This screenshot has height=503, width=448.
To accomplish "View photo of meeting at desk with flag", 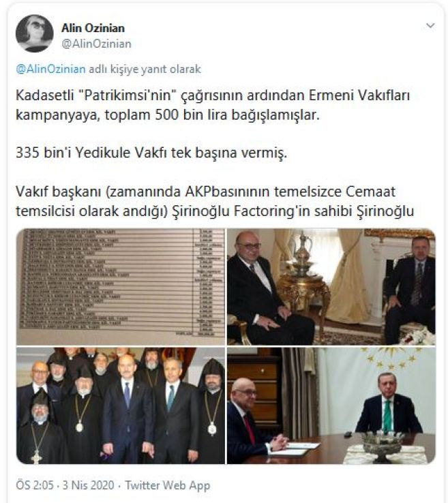I will pyautogui.click(x=331, y=406).
